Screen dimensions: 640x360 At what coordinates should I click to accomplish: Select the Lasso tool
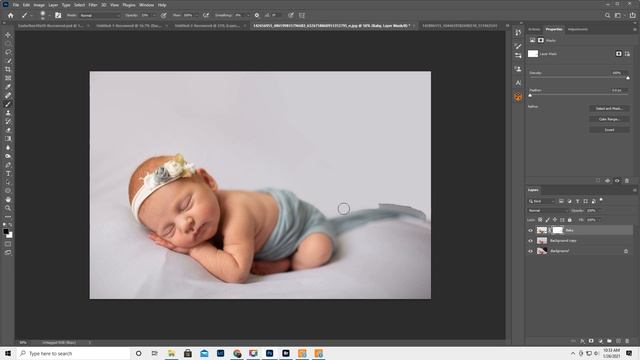pos(8,52)
